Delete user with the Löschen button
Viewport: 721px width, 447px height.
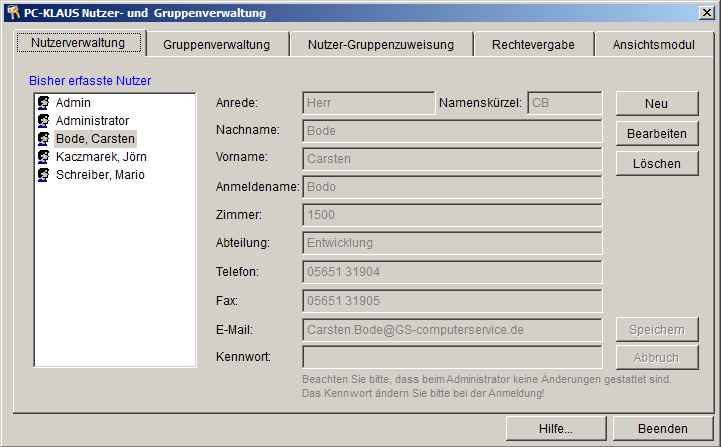(x=656, y=163)
